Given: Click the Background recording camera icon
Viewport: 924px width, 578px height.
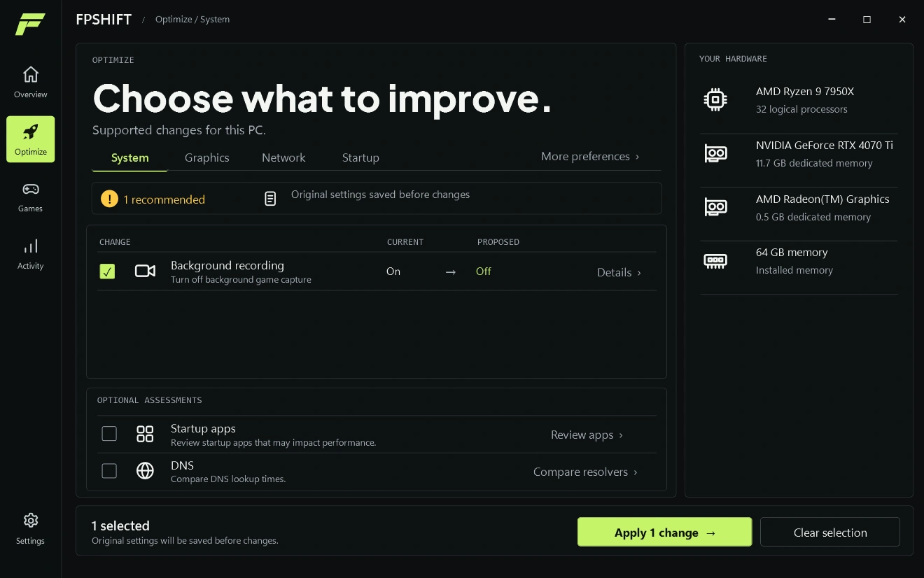Looking at the screenshot, I should click(145, 271).
